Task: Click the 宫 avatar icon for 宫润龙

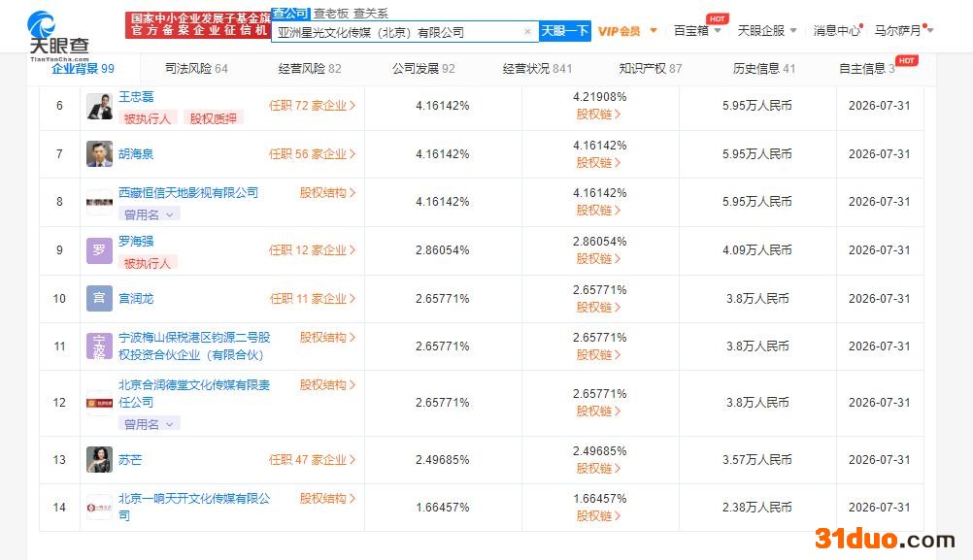Action: 99,298
